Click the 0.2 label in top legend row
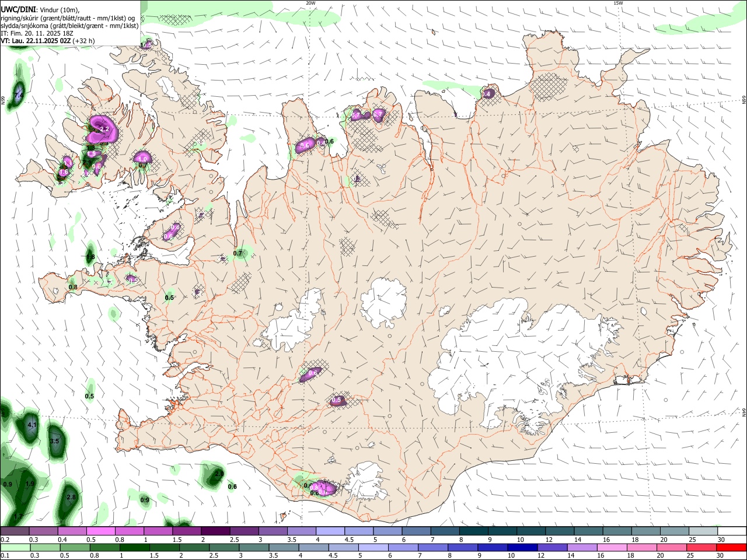This screenshot has width=747, height=560. coord(5,540)
